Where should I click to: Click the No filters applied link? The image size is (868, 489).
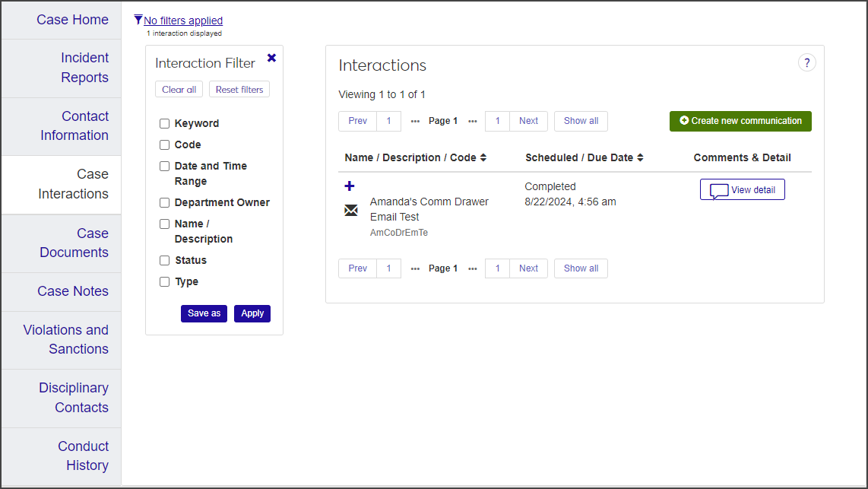tap(183, 21)
